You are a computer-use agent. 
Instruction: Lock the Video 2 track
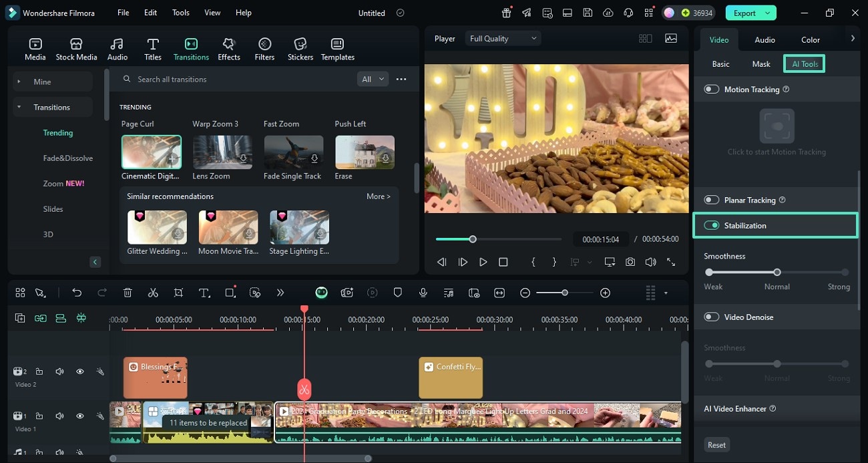pos(39,371)
